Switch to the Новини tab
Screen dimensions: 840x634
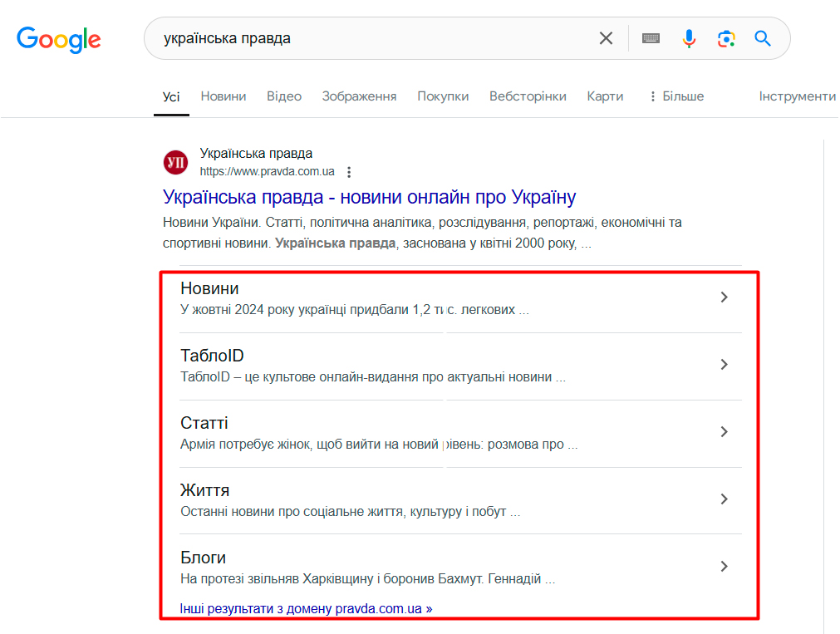[224, 96]
